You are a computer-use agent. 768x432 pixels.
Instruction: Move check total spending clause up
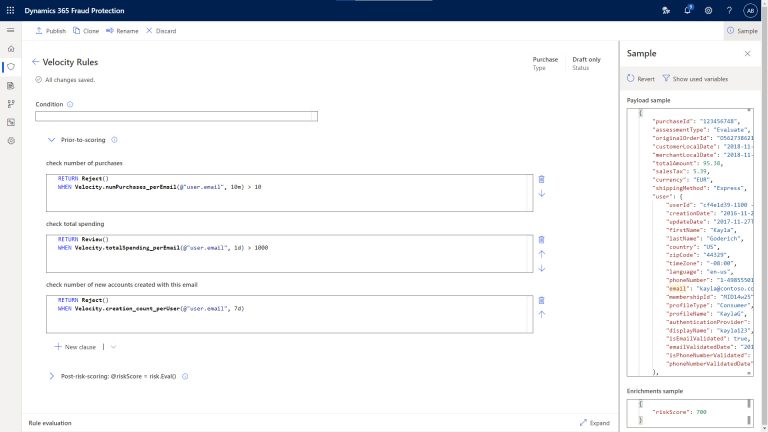point(541,254)
